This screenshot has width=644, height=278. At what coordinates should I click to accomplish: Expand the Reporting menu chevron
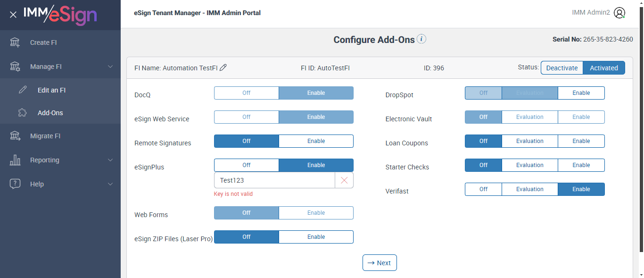click(x=110, y=160)
